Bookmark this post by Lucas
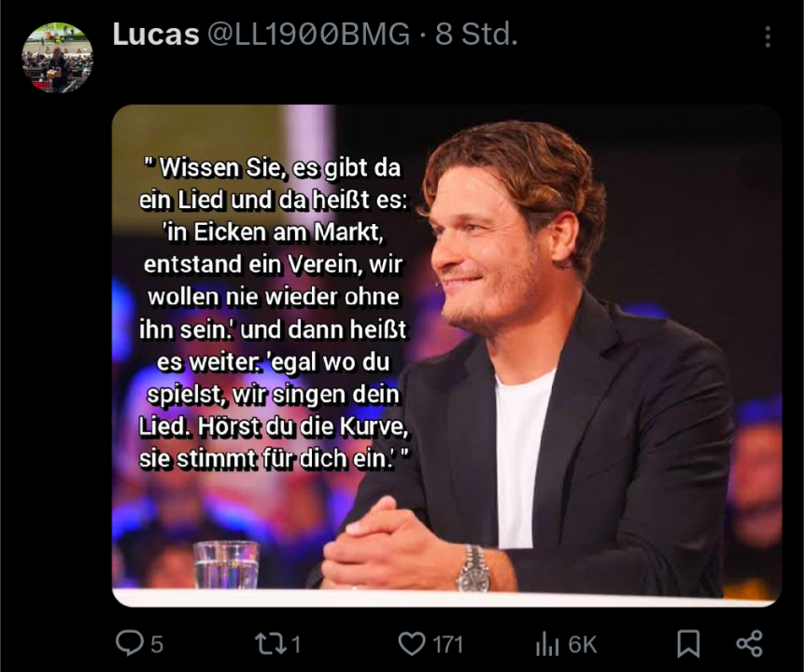This screenshot has width=804, height=672. pyautogui.click(x=688, y=644)
